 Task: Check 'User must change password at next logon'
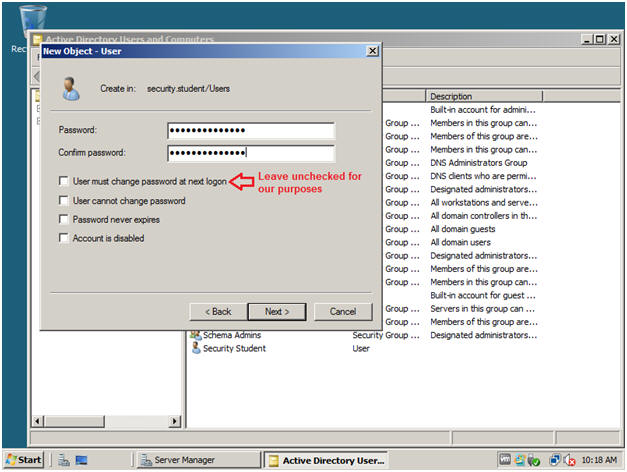click(x=64, y=181)
